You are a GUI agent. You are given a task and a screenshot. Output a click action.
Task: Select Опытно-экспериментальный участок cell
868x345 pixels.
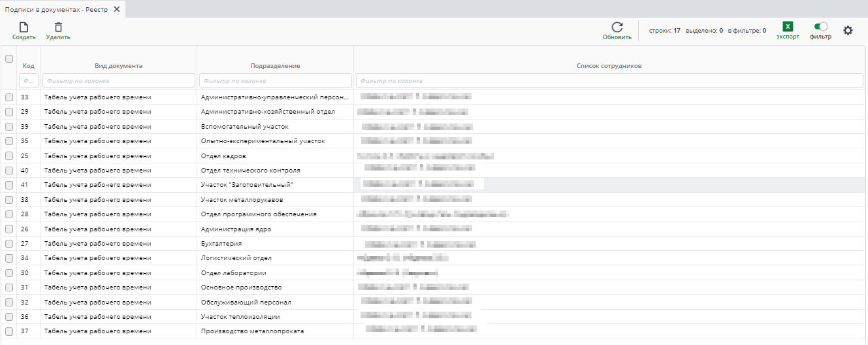276,141
